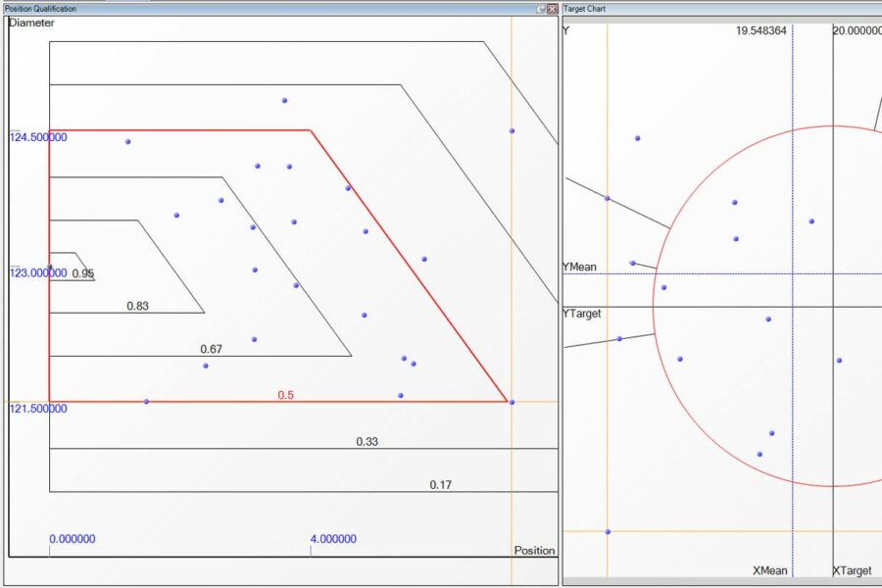Select the red 0.5 contour label
882x588 pixels.
click(285, 395)
